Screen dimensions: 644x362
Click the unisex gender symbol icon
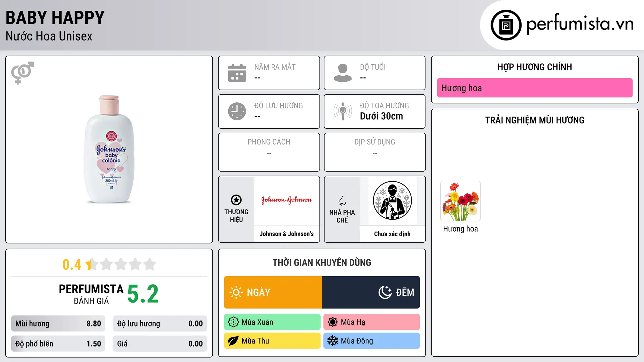(22, 73)
